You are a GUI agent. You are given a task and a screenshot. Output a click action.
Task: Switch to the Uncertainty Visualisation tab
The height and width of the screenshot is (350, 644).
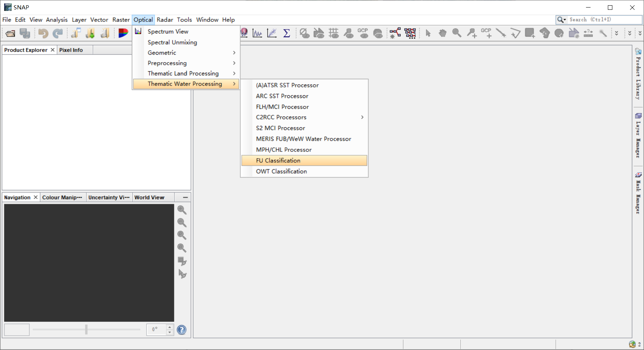pyautogui.click(x=109, y=197)
